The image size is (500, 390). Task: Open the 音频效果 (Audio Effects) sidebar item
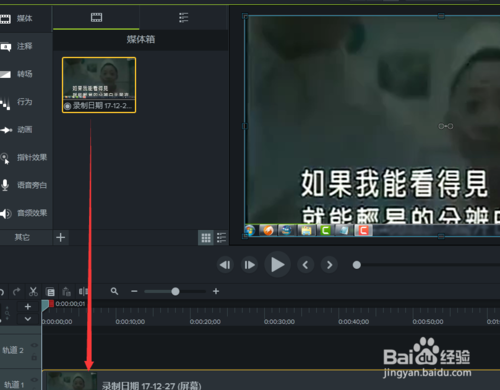point(24,213)
